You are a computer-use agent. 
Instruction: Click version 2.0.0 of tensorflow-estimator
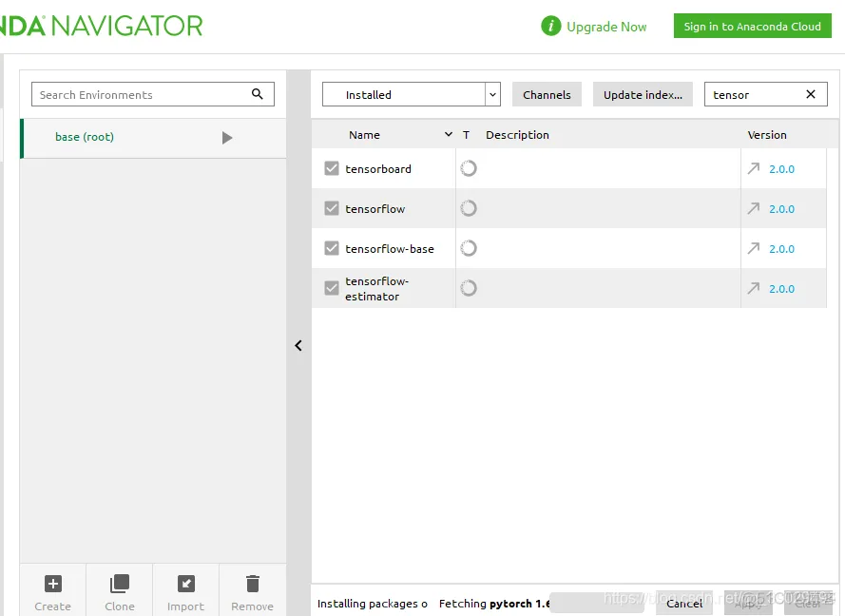[x=781, y=288]
